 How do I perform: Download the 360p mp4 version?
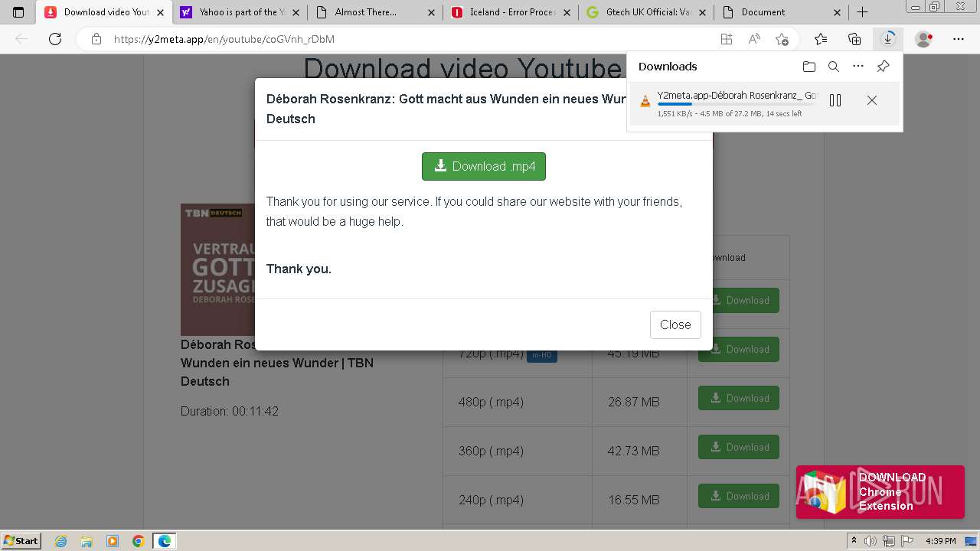pyautogui.click(x=739, y=447)
